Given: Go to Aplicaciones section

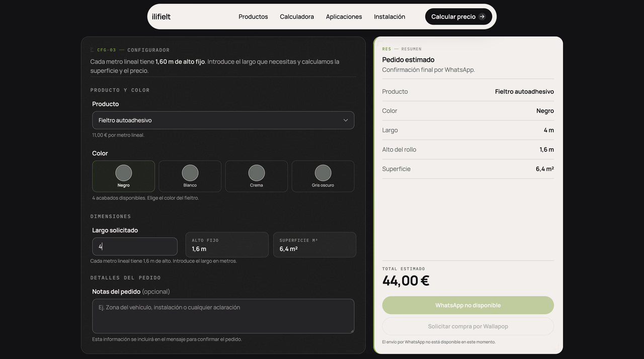Looking at the screenshot, I should tap(344, 17).
